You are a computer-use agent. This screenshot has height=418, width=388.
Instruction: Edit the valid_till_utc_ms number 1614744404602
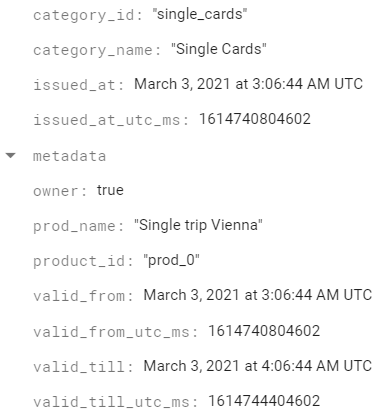[x=264, y=401]
